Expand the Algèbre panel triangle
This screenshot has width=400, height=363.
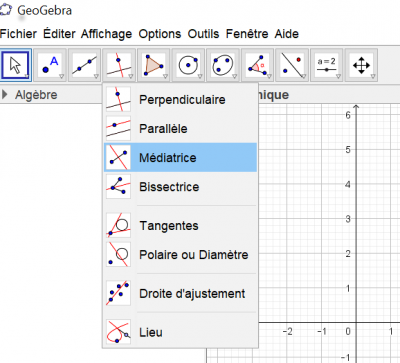[x=5, y=95]
